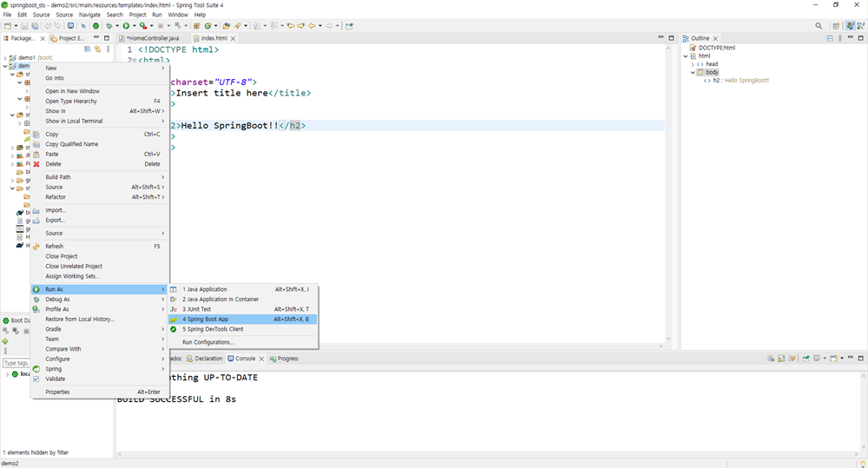868x468 pixels.
Task: Select 3 JUnit Test in submenu
Action: point(243,309)
